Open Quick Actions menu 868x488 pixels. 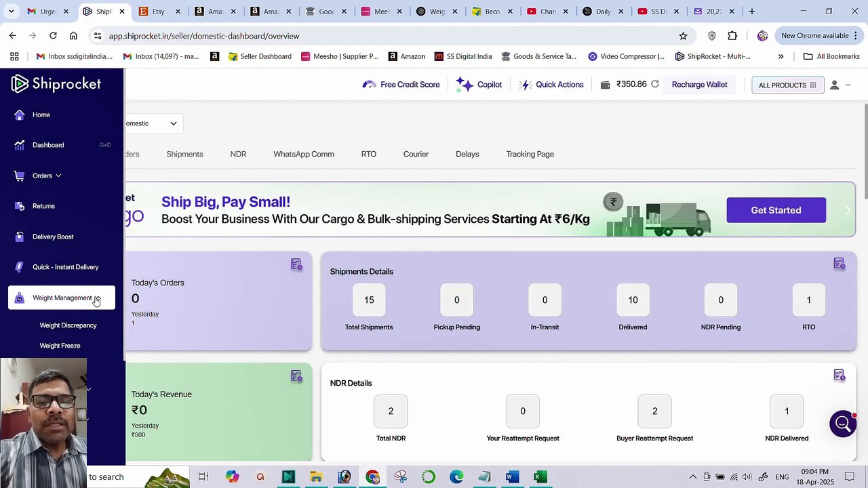[551, 85]
